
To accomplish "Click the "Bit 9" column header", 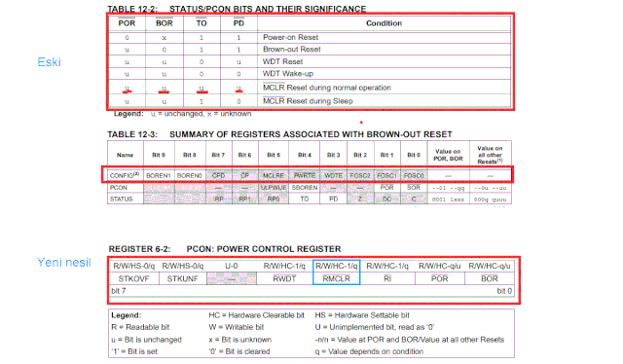I will (158, 155).
